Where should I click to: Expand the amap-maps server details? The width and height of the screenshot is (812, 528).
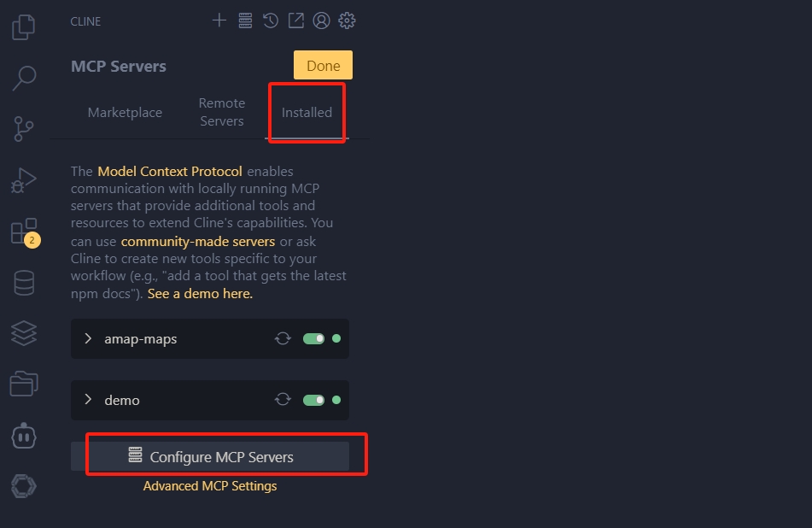(x=88, y=339)
